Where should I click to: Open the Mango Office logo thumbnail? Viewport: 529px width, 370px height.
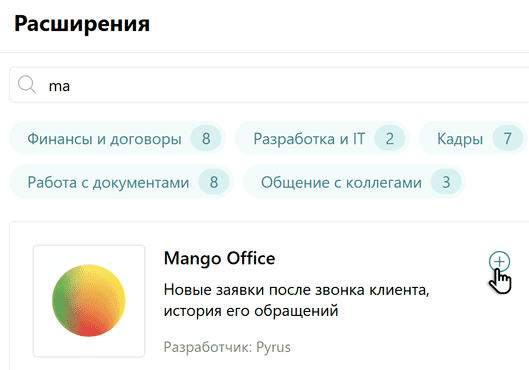[89, 301]
